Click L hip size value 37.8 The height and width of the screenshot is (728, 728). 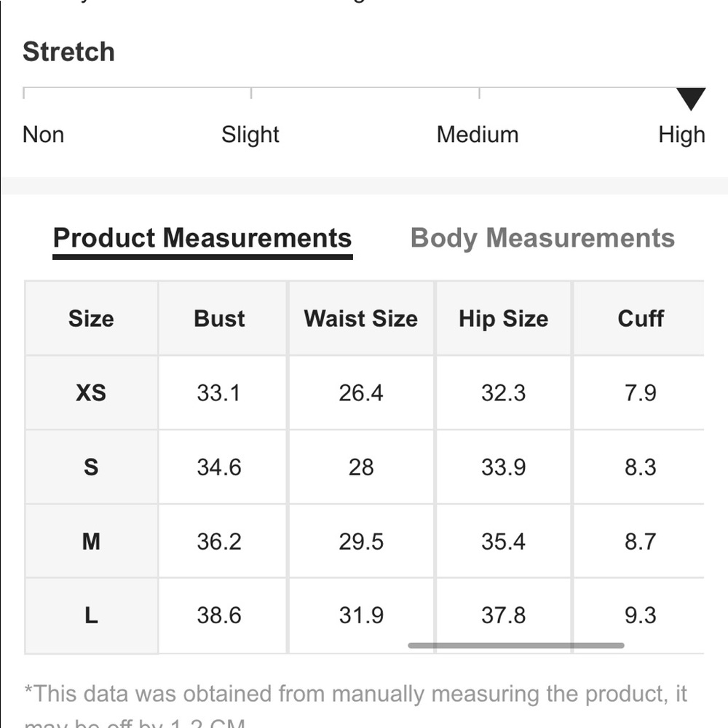point(503,615)
